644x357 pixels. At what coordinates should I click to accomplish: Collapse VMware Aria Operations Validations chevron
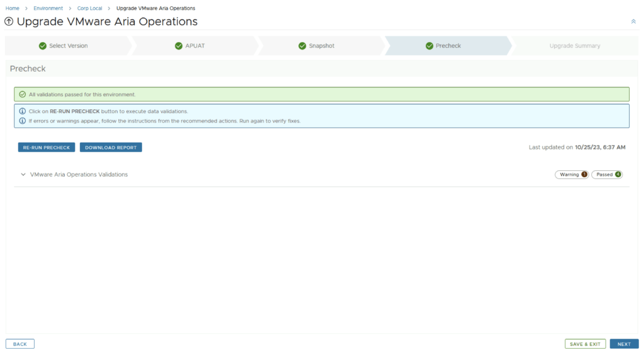(x=23, y=174)
